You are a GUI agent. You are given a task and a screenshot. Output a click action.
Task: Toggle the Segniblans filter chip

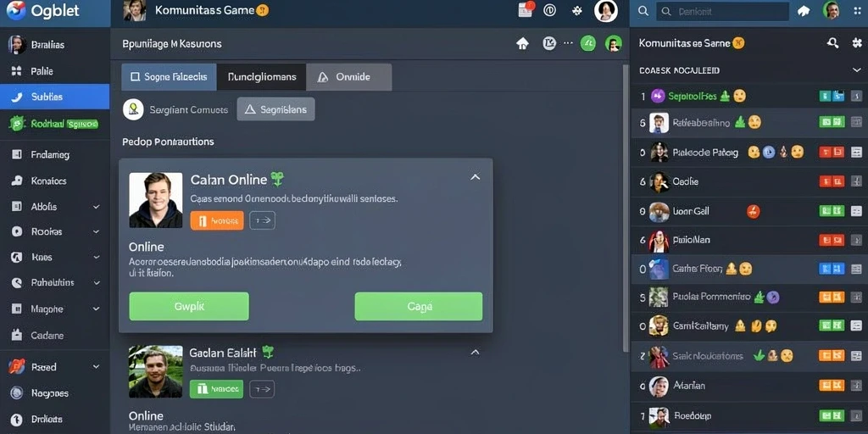click(275, 109)
